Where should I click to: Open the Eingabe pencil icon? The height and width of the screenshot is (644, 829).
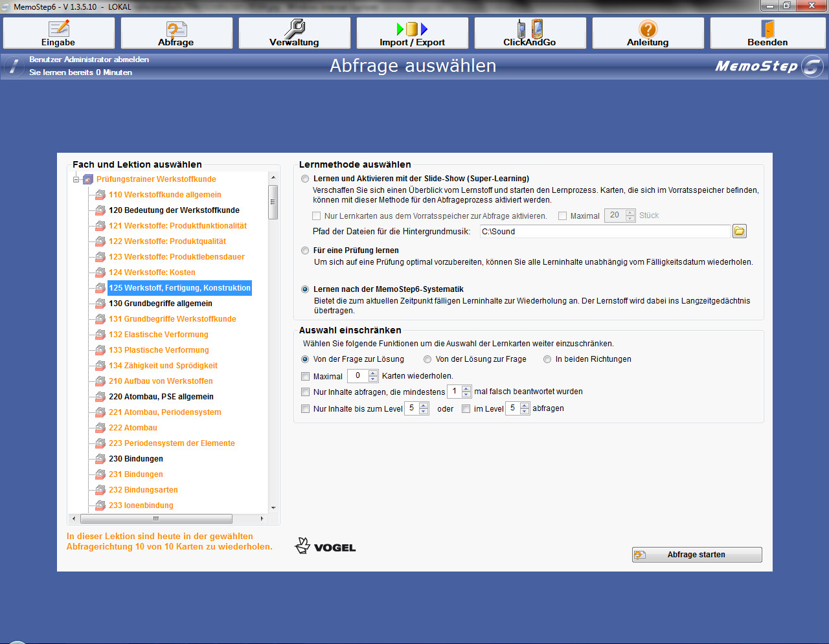[x=59, y=29]
